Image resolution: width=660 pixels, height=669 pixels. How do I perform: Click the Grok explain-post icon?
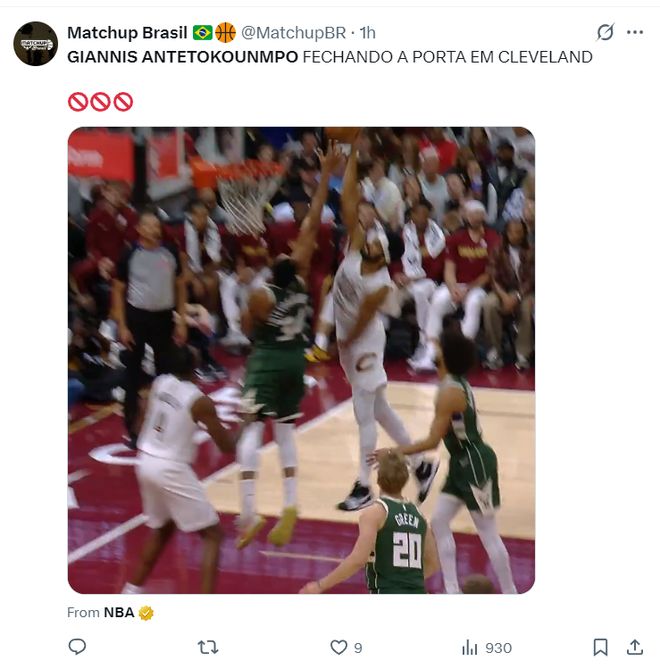(x=605, y=32)
